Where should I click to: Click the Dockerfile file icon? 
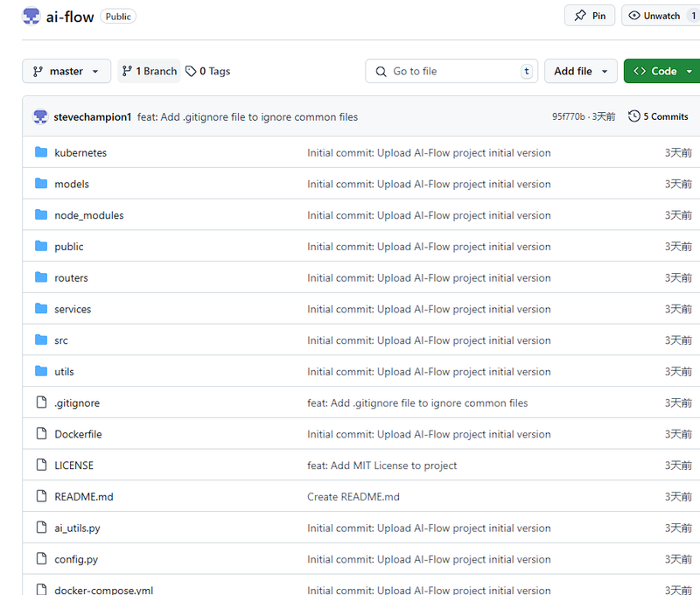(41, 433)
